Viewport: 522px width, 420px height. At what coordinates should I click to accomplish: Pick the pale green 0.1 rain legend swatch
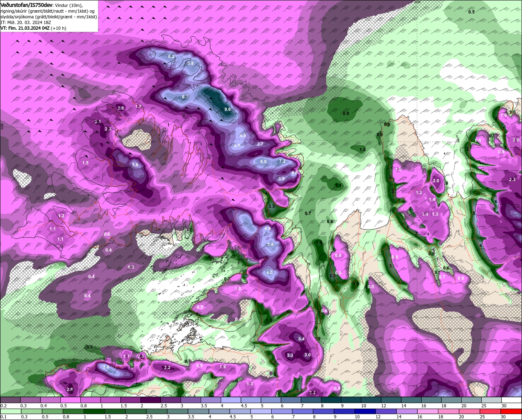click(11, 411)
